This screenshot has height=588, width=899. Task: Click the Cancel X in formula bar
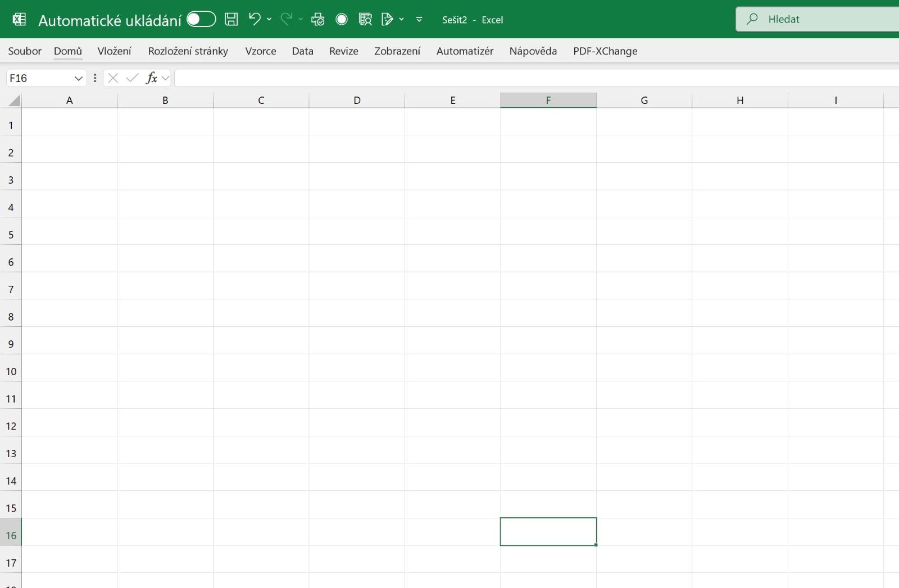113,78
